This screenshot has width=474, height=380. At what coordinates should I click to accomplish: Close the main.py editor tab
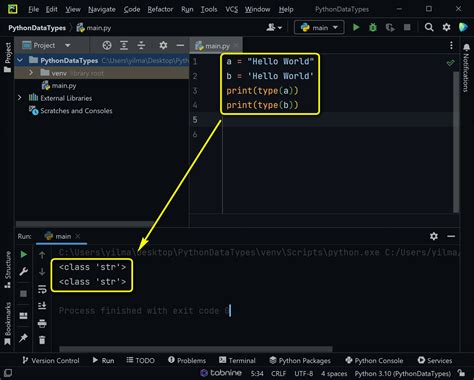coord(236,46)
